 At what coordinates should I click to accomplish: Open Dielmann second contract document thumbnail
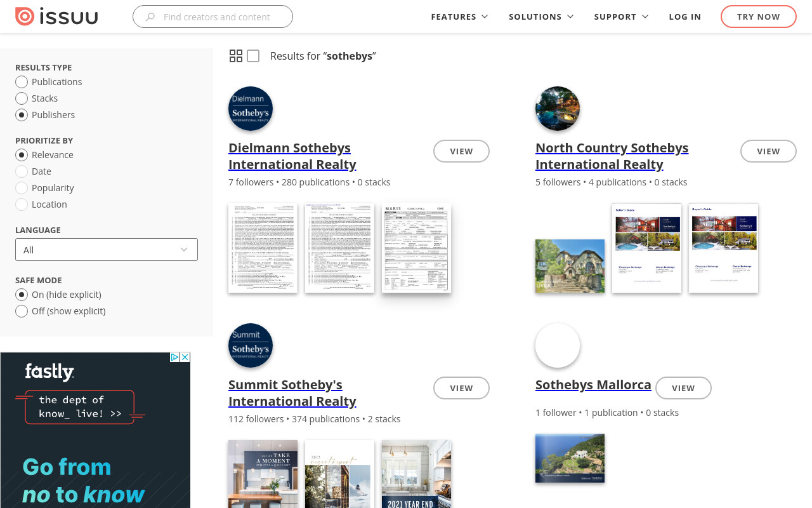(x=339, y=248)
